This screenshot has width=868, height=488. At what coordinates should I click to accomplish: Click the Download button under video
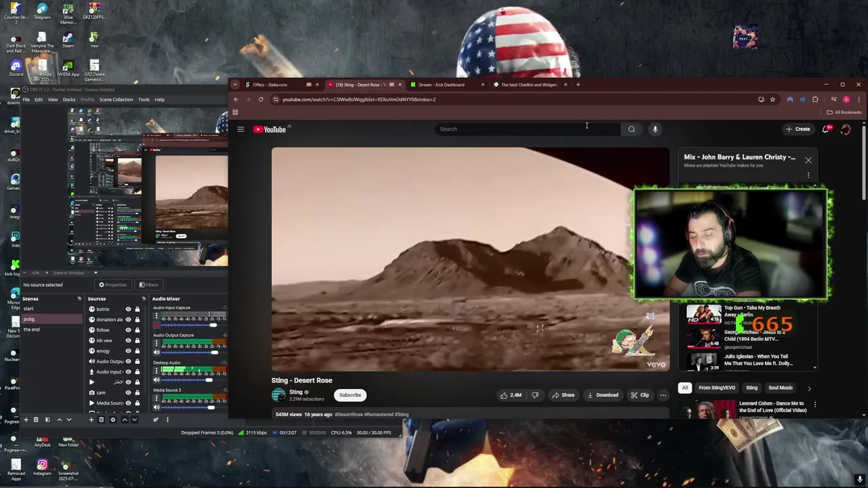click(x=603, y=395)
